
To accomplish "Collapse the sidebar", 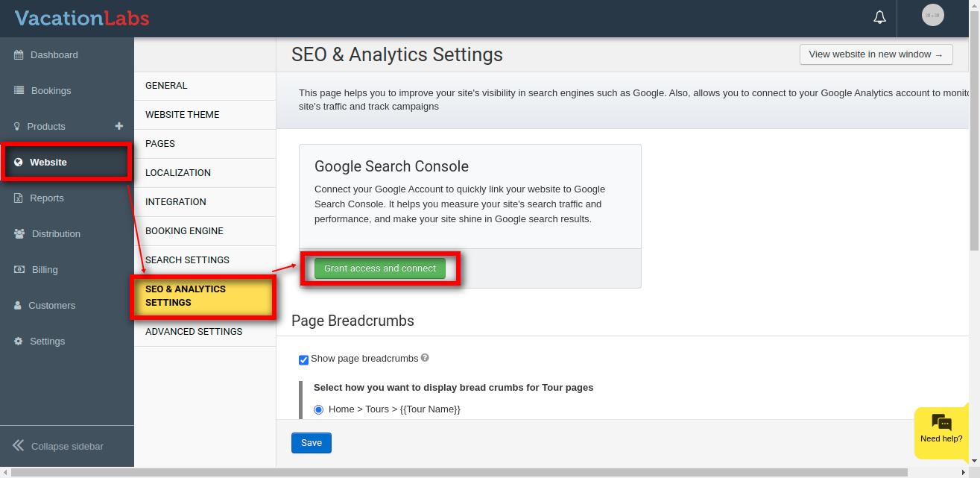I will 58,446.
